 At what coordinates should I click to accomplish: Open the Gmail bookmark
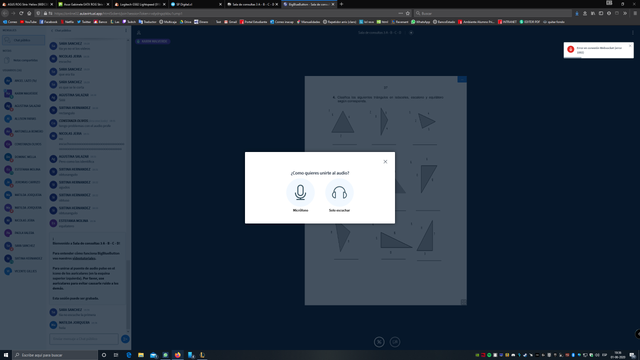tap(231, 22)
